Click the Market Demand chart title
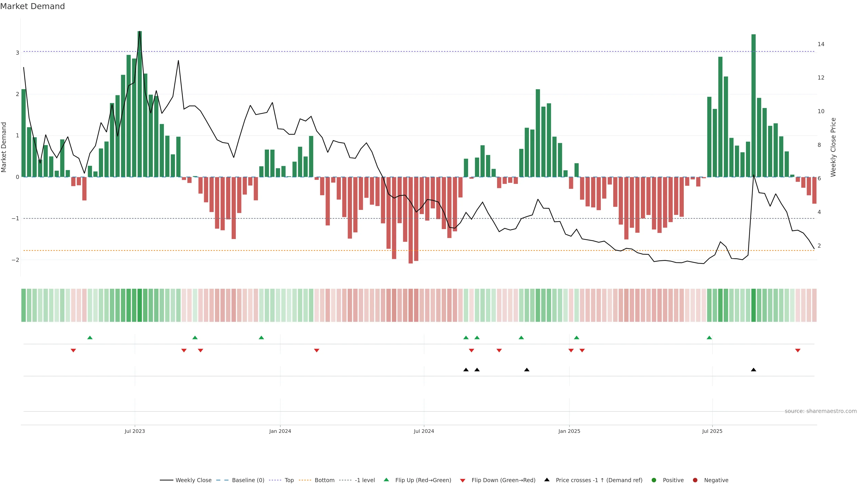 click(32, 6)
